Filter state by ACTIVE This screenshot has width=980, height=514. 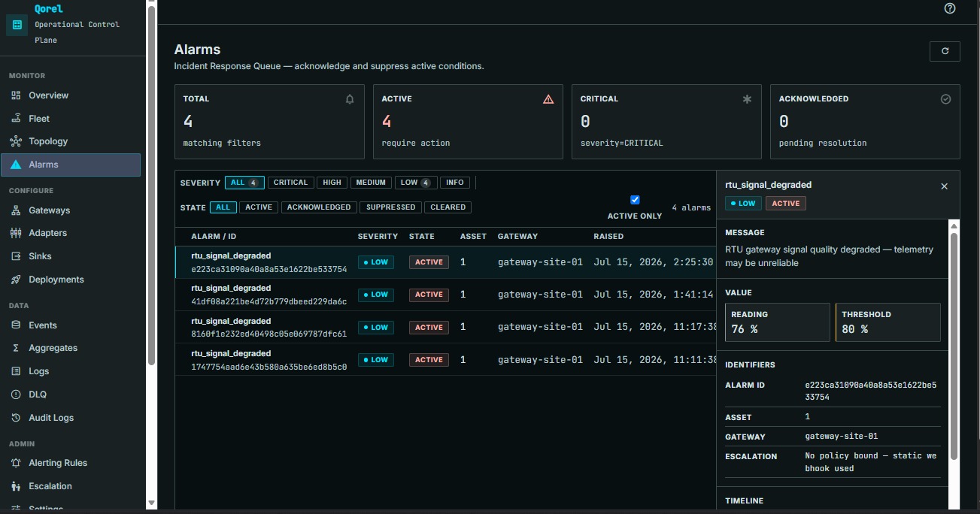(259, 207)
